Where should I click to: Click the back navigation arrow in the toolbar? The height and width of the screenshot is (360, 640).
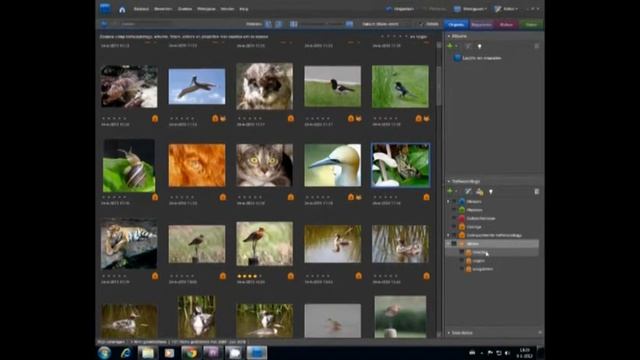[104, 24]
